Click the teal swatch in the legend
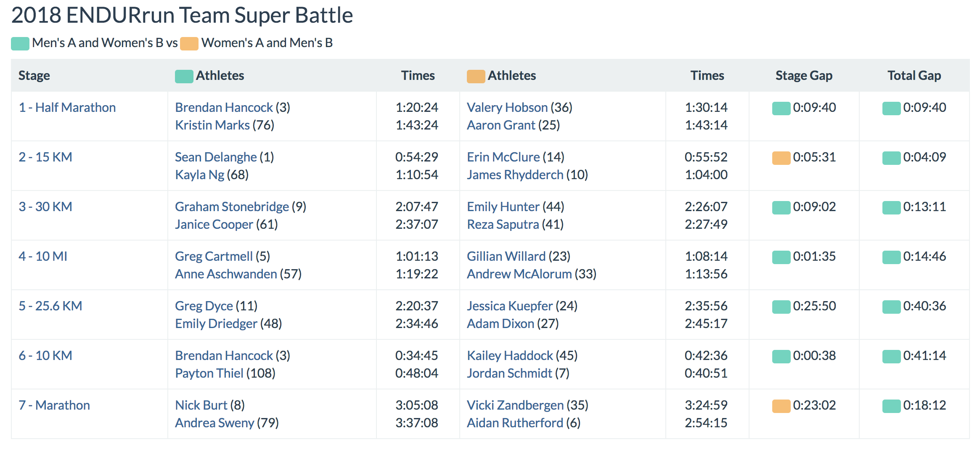This screenshot has height=450, width=980. point(20,44)
